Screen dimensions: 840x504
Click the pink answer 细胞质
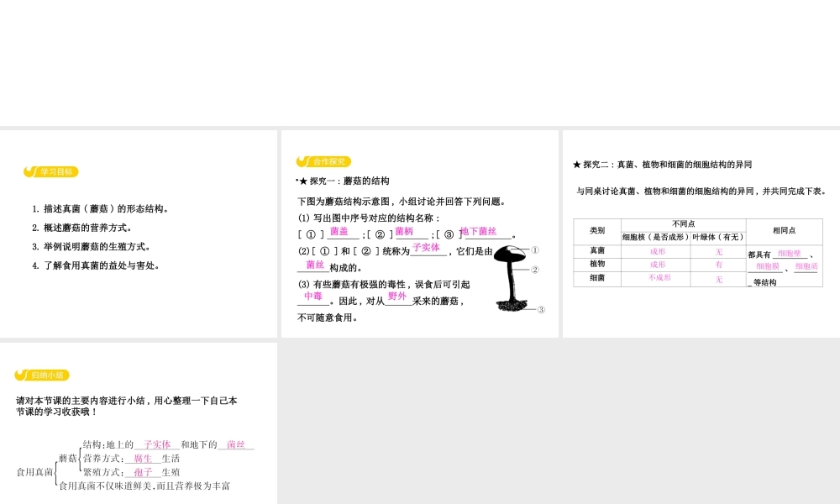click(806, 266)
